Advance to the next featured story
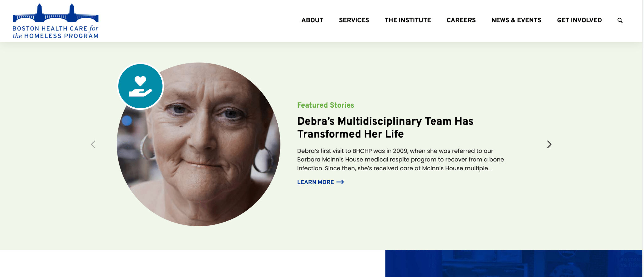644x277 pixels. [x=549, y=144]
